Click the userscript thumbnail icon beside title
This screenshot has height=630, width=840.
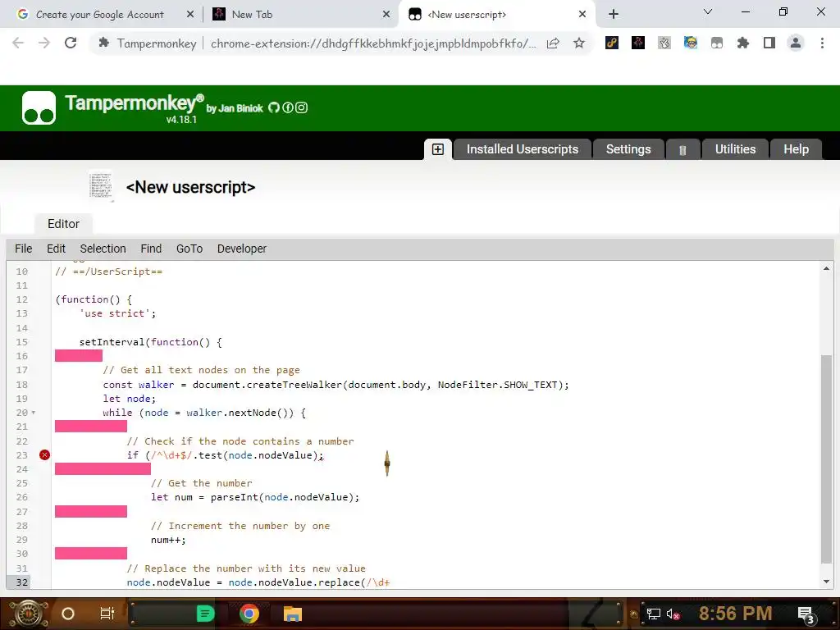click(x=101, y=186)
